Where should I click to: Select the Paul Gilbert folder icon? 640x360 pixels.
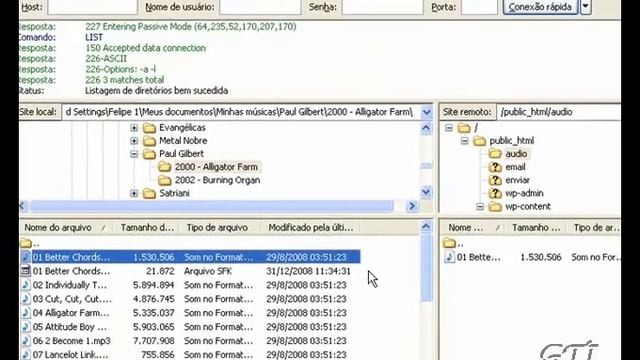pos(149,154)
